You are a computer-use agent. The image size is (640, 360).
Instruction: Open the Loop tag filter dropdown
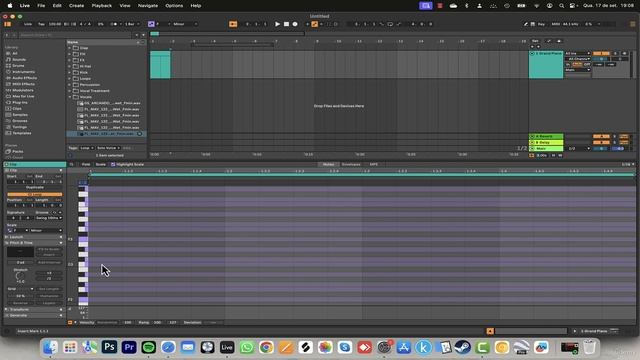[87, 148]
